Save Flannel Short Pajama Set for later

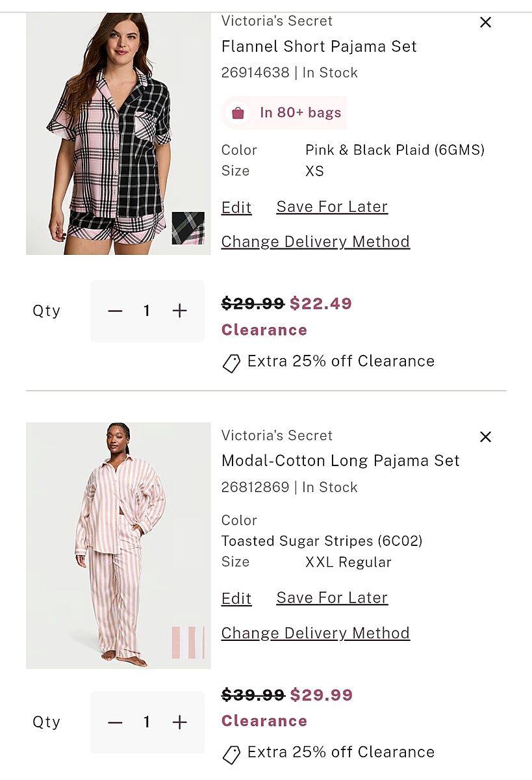[x=332, y=207]
